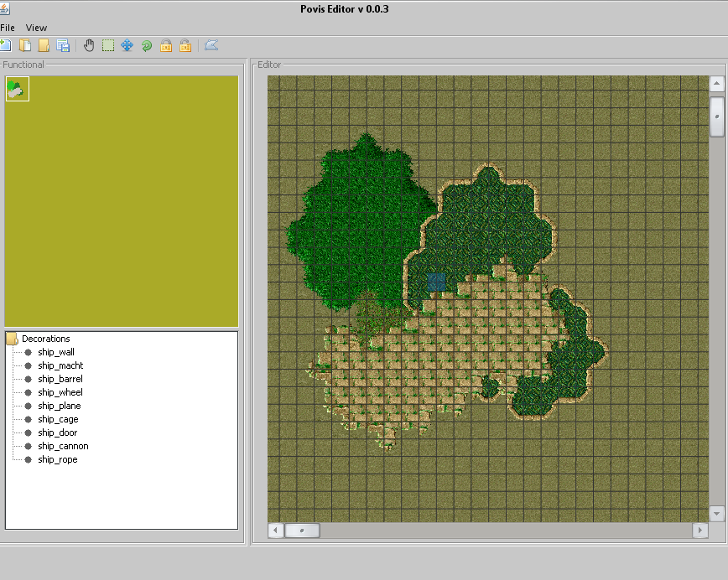Choose the blue four-arrow move tool
The width and height of the screenshot is (728, 580).
pyautogui.click(x=127, y=45)
